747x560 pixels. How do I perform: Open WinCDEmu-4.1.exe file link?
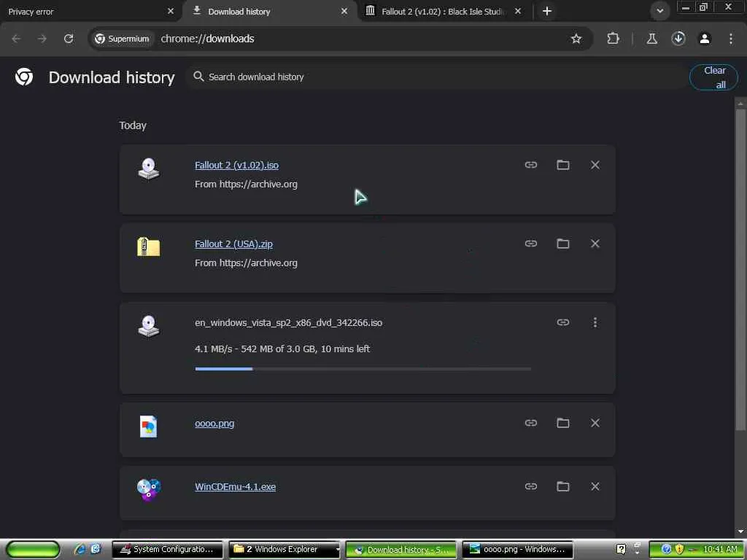(x=236, y=486)
